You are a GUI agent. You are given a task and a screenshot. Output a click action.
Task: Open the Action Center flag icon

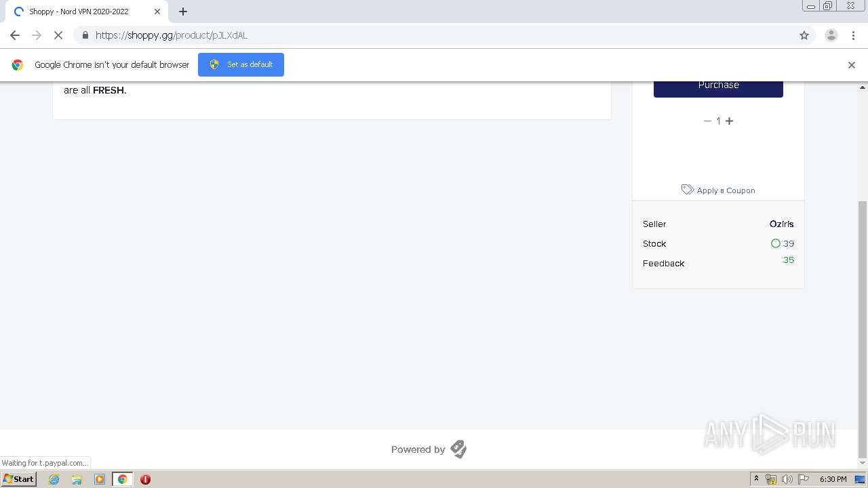point(804,479)
